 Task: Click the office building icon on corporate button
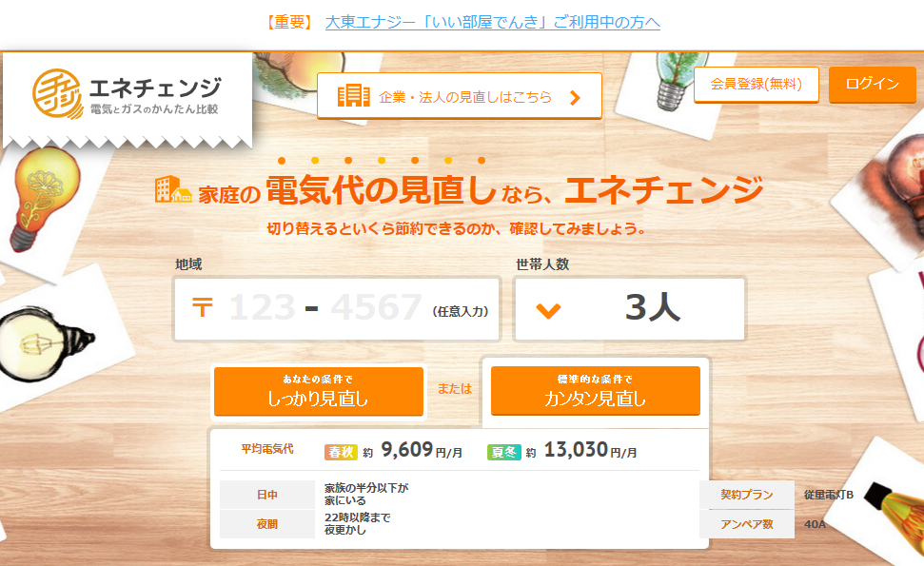point(354,95)
